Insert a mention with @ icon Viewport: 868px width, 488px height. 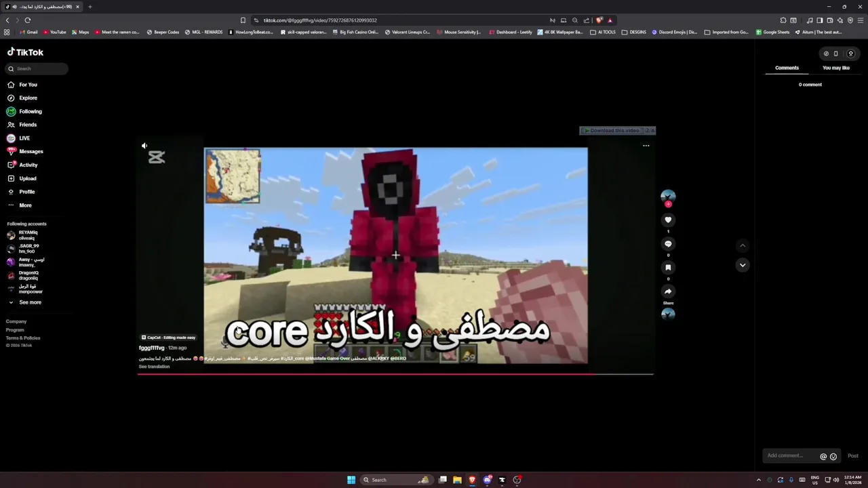tap(823, 457)
